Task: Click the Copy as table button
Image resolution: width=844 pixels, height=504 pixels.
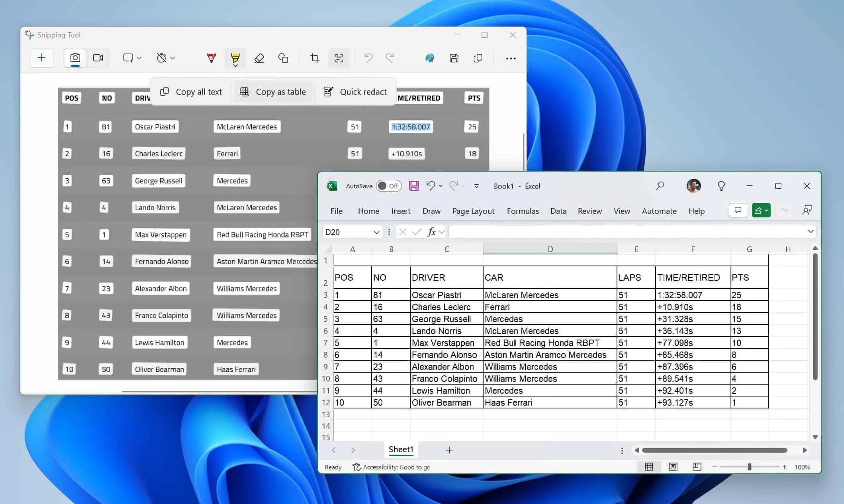Action: pos(273,92)
